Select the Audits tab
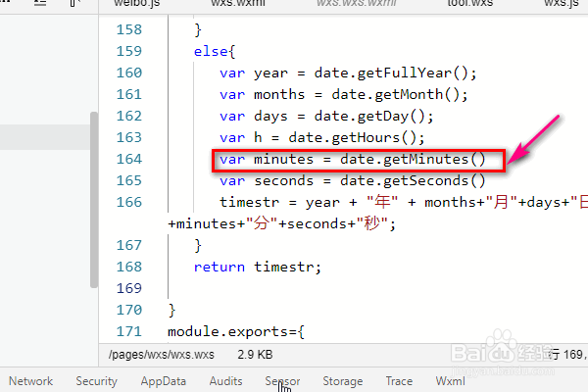This screenshot has height=392, width=588. tap(225, 381)
